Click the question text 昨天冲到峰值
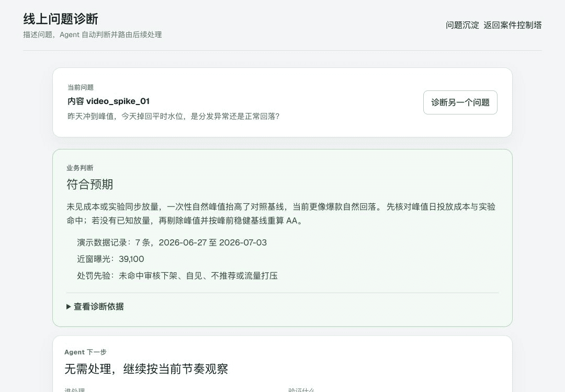 tap(173, 116)
